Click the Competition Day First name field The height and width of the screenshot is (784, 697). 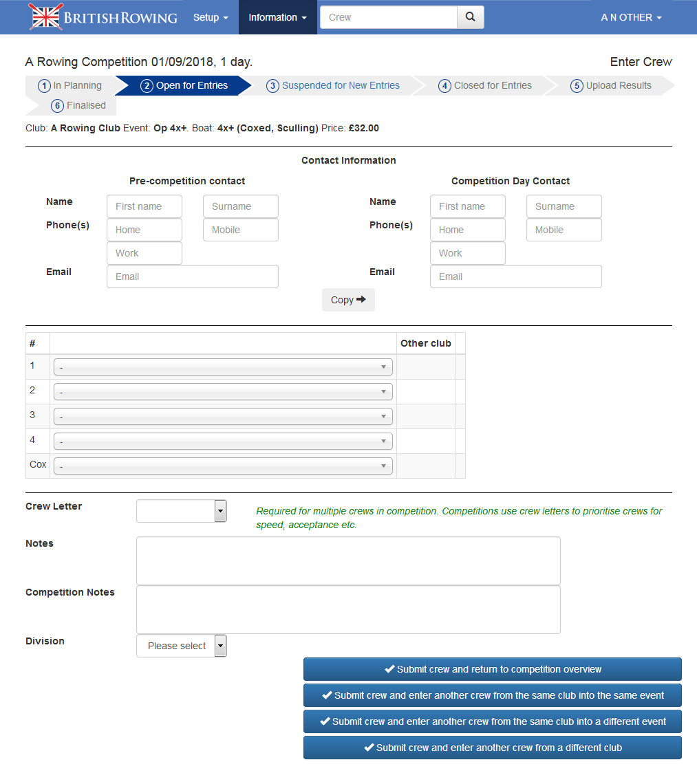(x=468, y=206)
